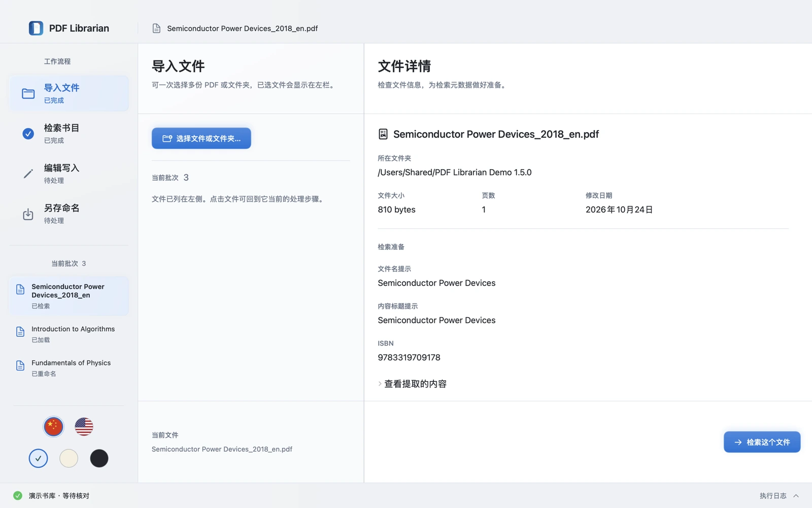Open the 另存命名 workflow step
This screenshot has height=508, width=812.
click(x=69, y=214)
